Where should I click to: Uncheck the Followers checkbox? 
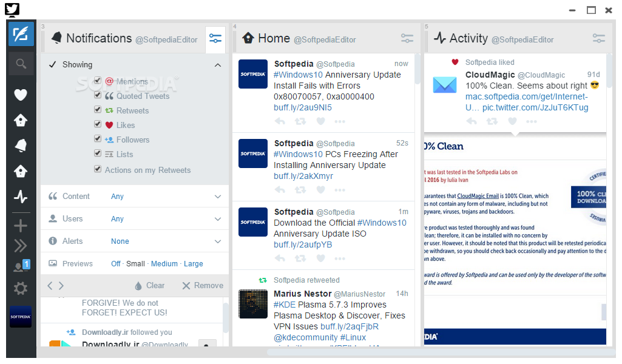[x=98, y=138]
